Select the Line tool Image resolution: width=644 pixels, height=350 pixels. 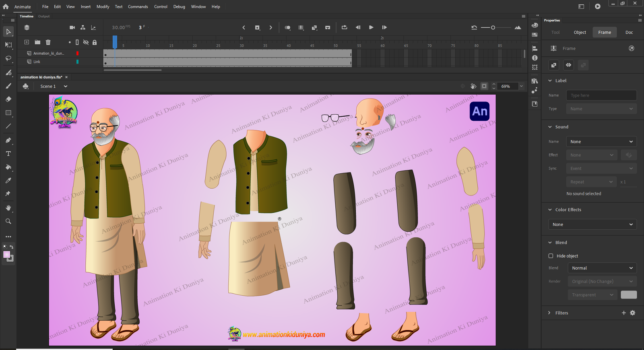[8, 126]
